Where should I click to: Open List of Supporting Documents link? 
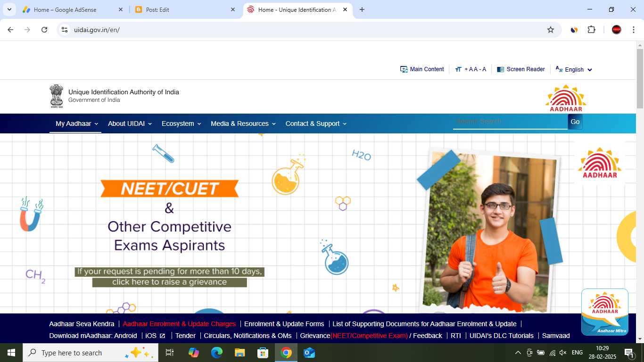(424, 324)
